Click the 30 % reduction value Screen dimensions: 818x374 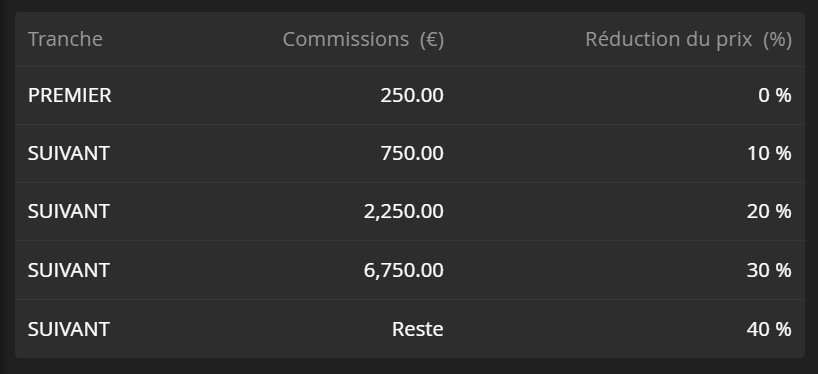point(769,270)
